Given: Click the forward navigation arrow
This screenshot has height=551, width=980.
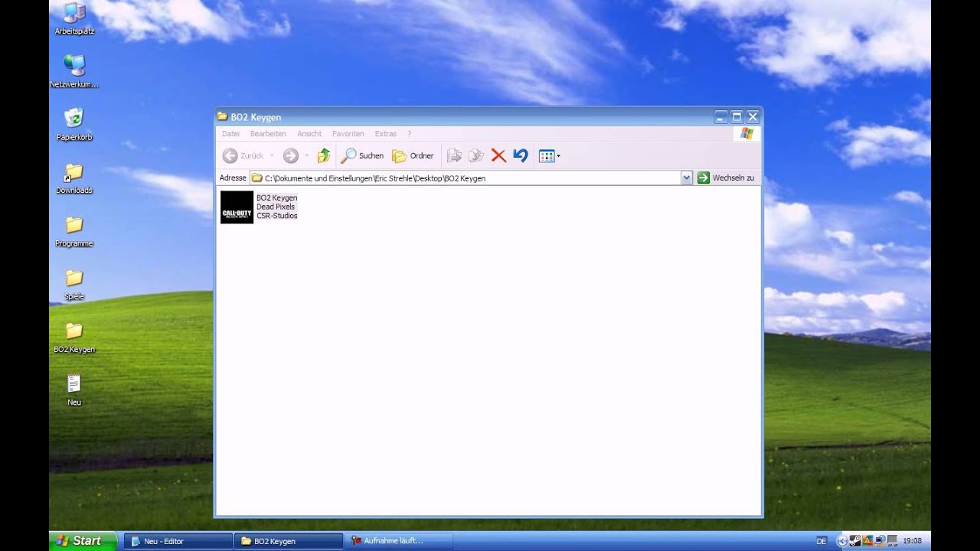Looking at the screenshot, I should click(290, 155).
